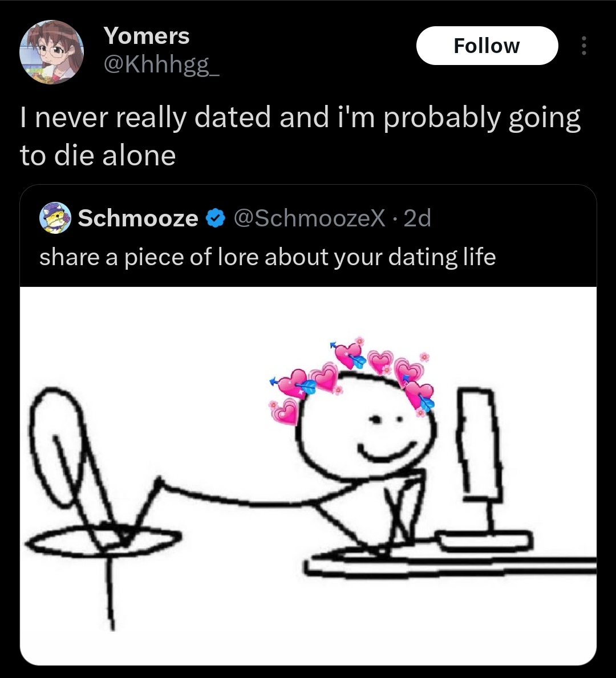
Task: Open Yomers' anime profile avatar
Action: point(51,52)
